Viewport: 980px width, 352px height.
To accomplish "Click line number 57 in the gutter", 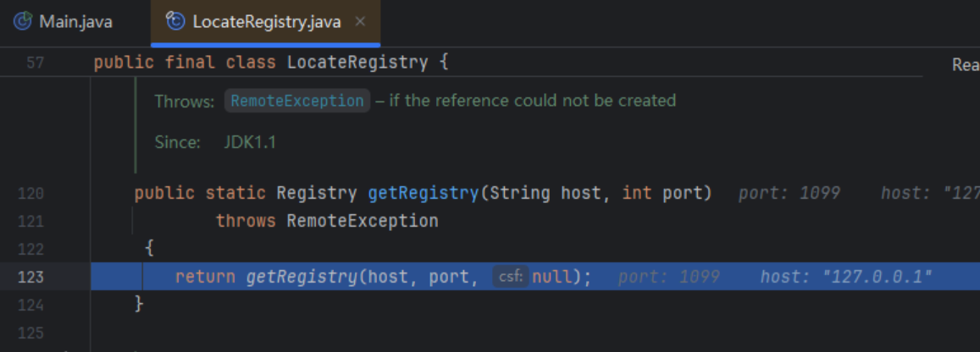I will [x=36, y=63].
